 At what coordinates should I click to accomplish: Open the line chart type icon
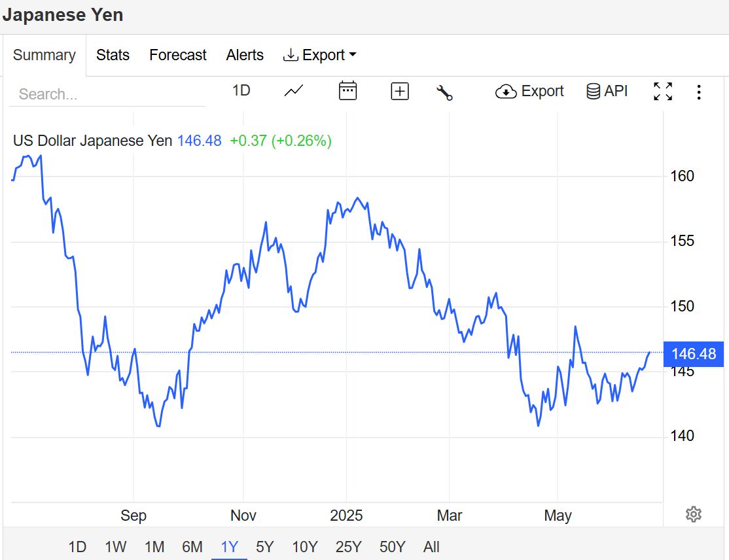(x=293, y=91)
